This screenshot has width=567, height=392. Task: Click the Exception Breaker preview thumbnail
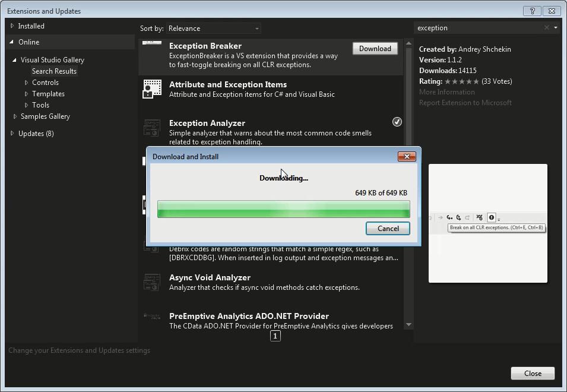coord(488,223)
